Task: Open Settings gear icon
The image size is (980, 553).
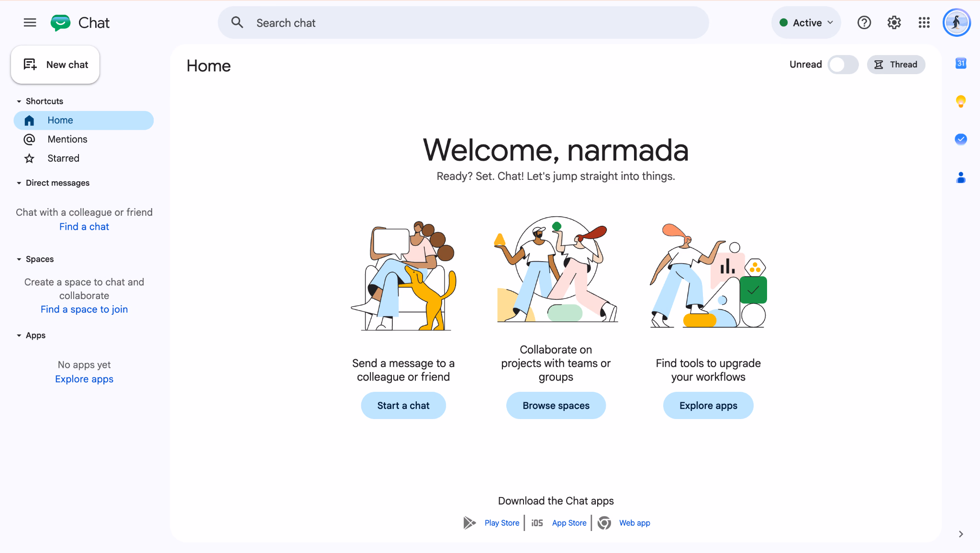Action: (894, 22)
